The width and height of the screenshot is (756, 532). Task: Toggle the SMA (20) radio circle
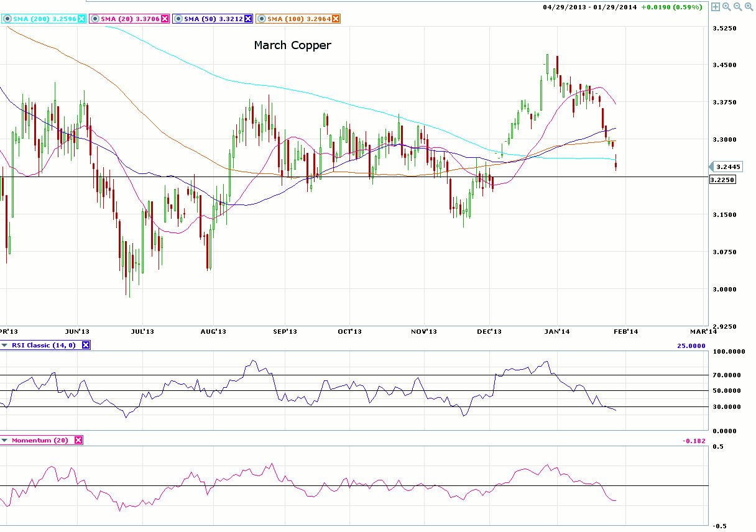tap(94, 19)
